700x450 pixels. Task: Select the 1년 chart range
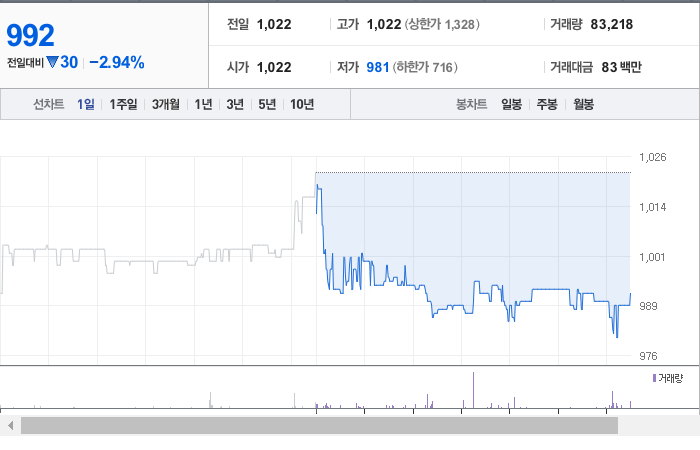coord(203,104)
